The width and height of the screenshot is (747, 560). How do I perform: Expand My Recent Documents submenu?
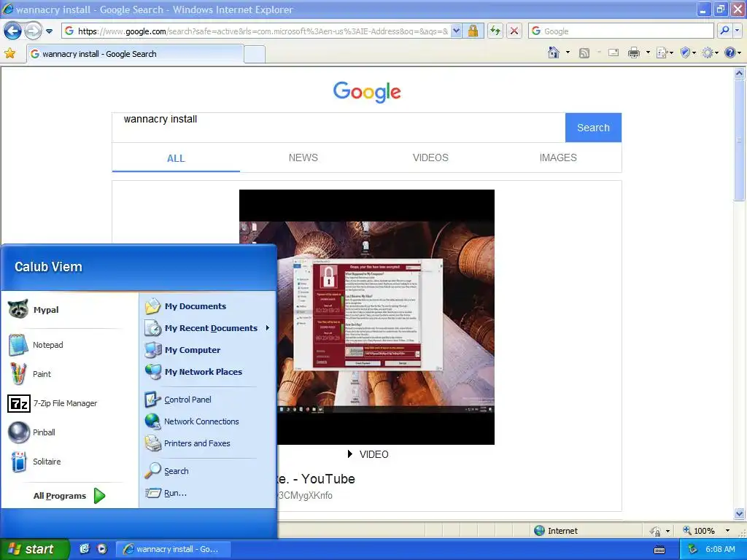point(208,328)
